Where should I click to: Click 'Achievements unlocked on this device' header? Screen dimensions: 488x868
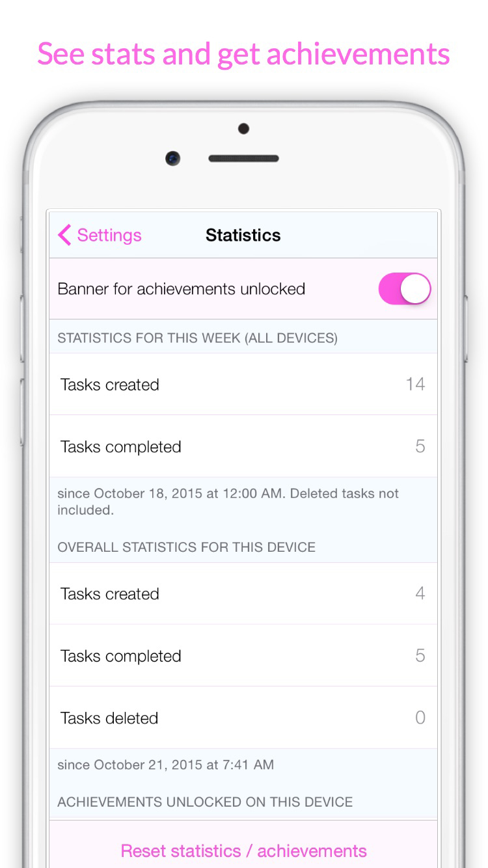[x=205, y=802]
